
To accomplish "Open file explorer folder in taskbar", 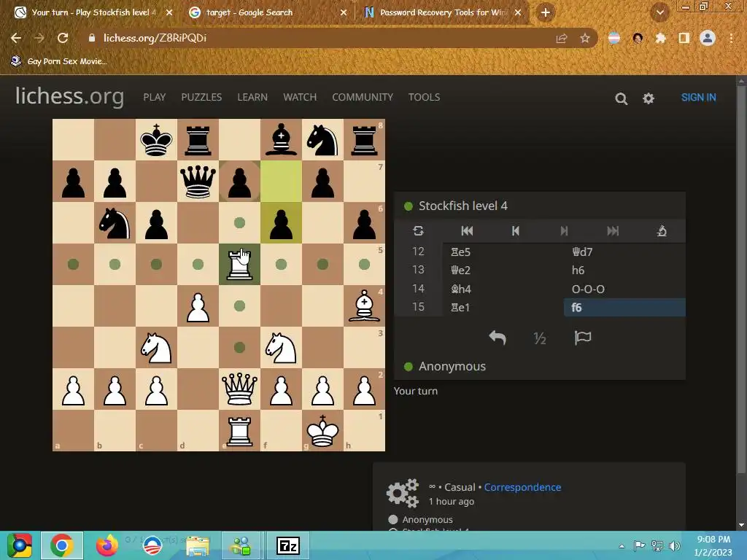I will pos(197,545).
